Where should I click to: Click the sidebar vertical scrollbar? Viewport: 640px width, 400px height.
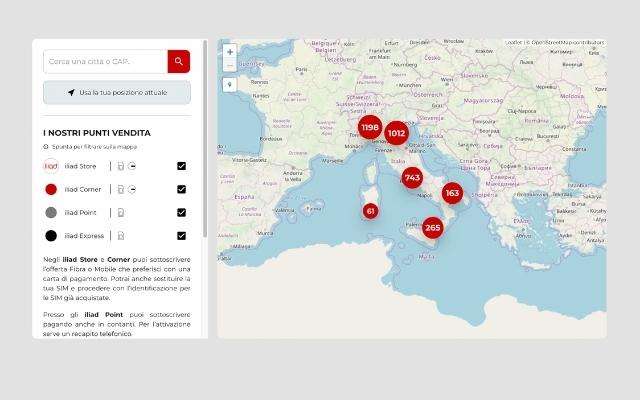(x=205, y=139)
